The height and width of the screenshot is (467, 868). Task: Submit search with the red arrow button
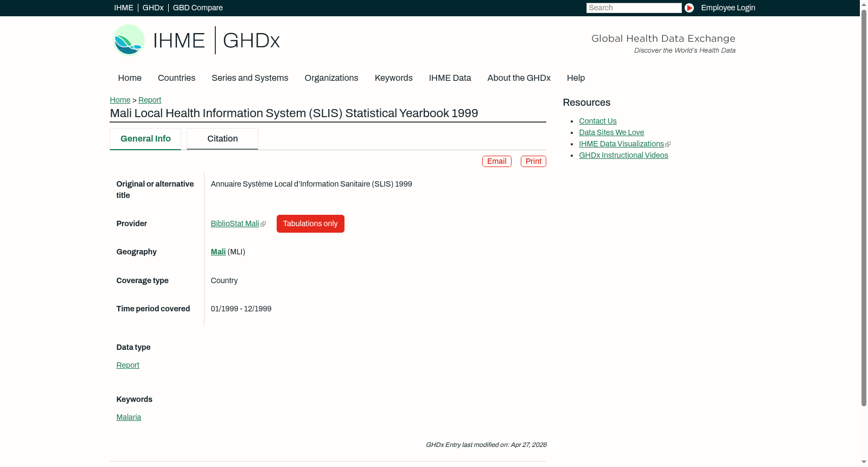click(689, 8)
